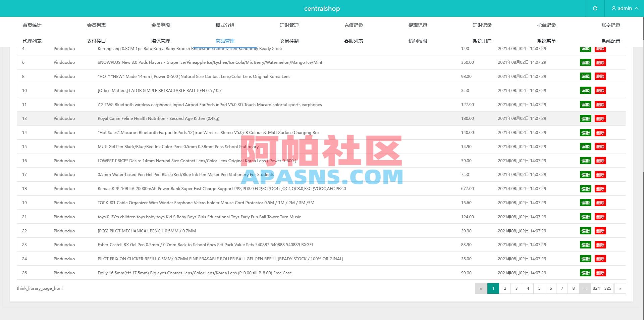The height and width of the screenshot is (320, 644).
Task: Delete the Dolly contact lens product row
Action: pos(600,273)
